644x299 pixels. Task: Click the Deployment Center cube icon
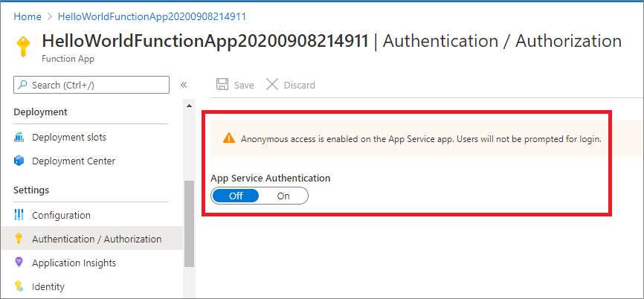coord(19,161)
